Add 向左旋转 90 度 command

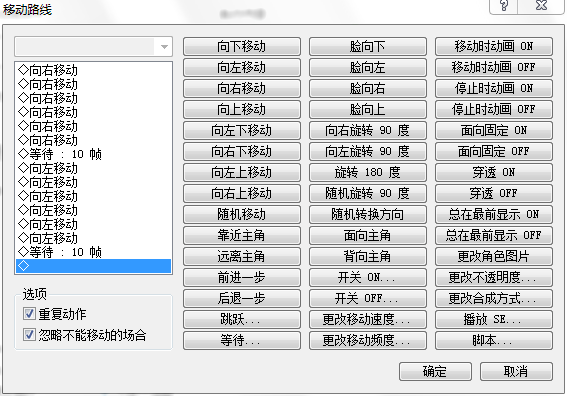coord(368,151)
